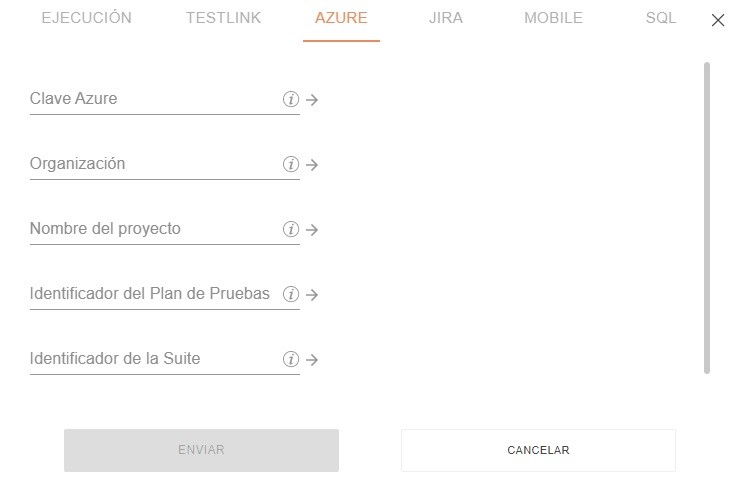The height and width of the screenshot is (483, 736).
Task: Open the info icon for Organización
Action: (x=291, y=164)
